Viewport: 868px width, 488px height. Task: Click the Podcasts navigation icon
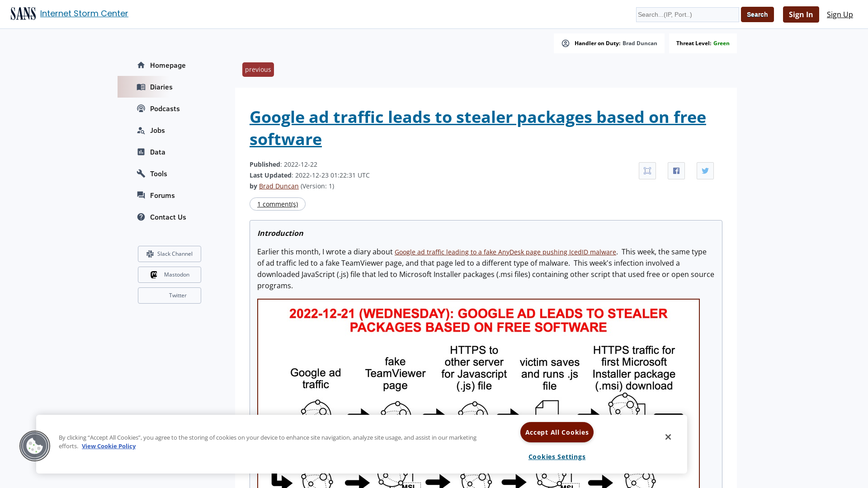[x=141, y=108]
